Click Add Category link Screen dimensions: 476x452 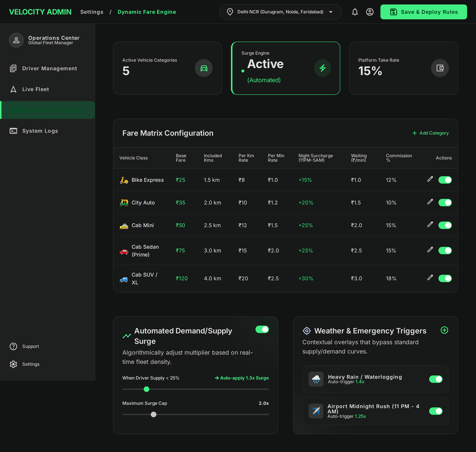tap(430, 133)
